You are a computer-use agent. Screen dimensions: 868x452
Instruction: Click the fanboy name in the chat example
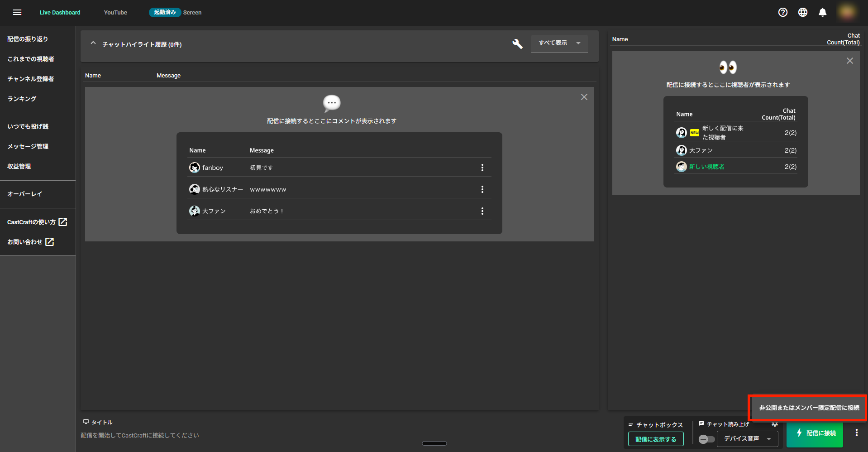pyautogui.click(x=213, y=168)
